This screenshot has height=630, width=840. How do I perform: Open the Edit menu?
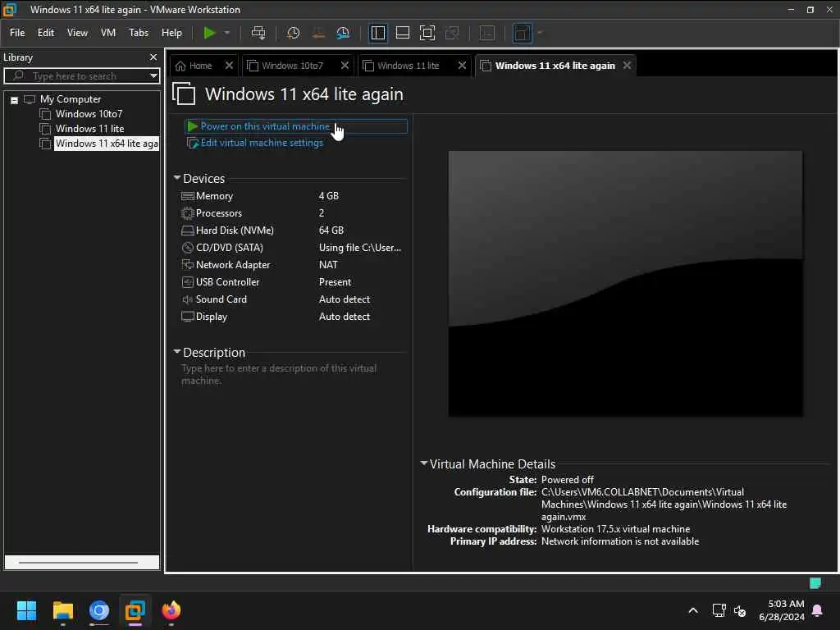tap(46, 33)
